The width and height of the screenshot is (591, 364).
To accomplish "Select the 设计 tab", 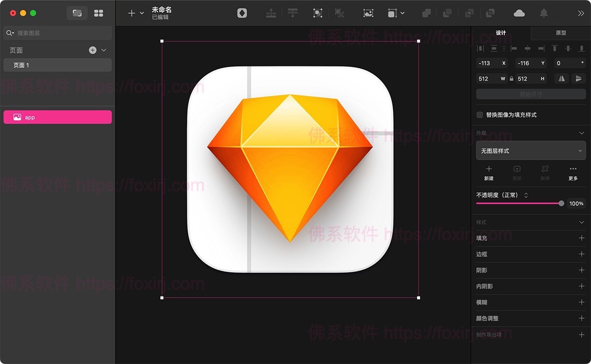I will 501,33.
